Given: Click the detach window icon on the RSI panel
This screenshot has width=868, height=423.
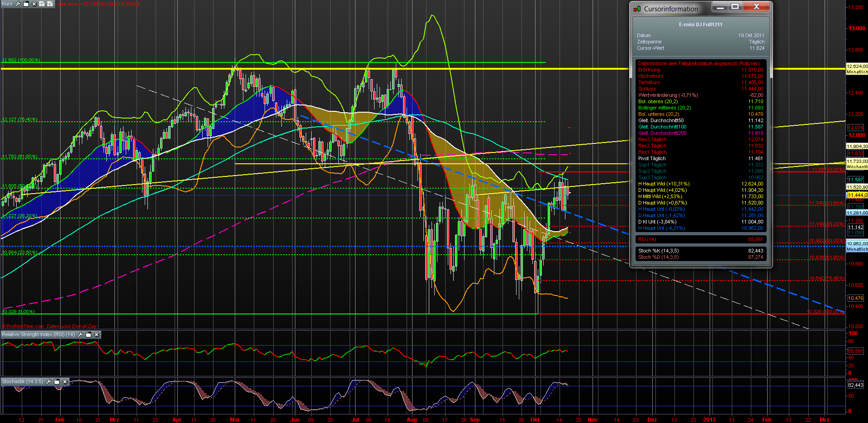Looking at the screenshot, I should pyautogui.click(x=88, y=335).
